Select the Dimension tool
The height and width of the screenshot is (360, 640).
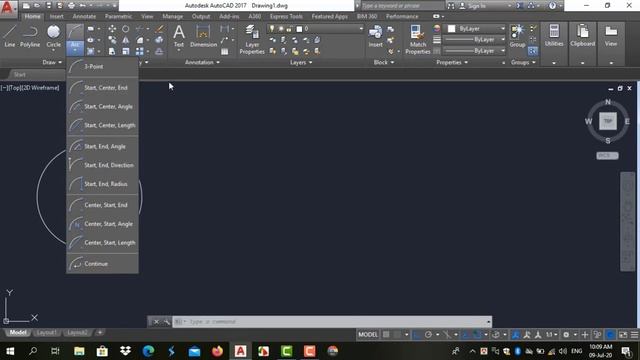coord(203,36)
